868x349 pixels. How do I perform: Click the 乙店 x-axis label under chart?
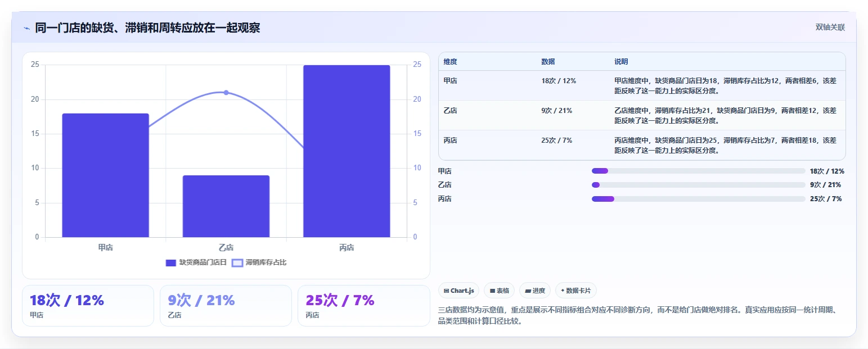pos(226,247)
